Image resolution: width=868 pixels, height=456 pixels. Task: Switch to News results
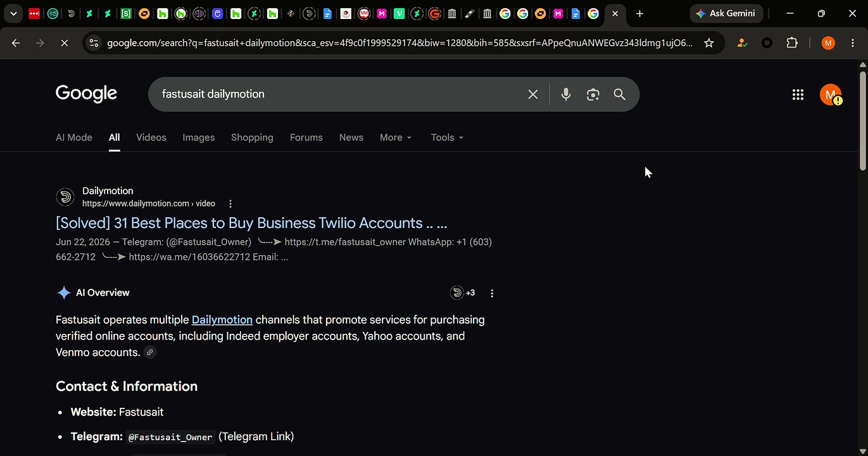coord(351,137)
